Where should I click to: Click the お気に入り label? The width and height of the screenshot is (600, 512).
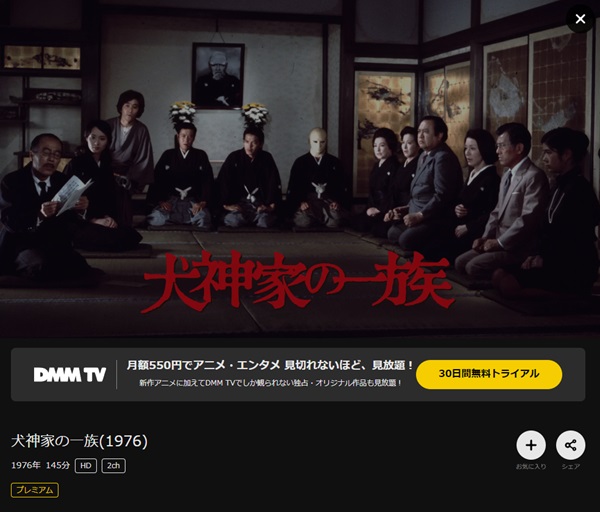(x=531, y=466)
